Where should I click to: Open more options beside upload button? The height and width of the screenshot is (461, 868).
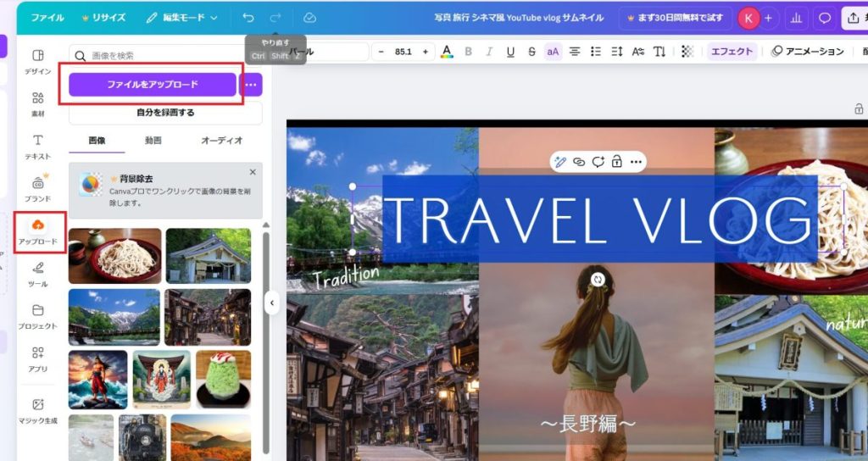250,85
